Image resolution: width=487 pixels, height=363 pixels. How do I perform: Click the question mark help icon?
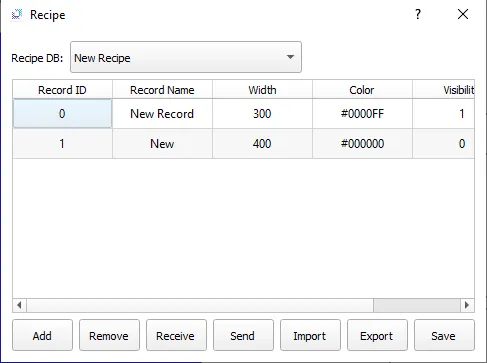click(418, 14)
